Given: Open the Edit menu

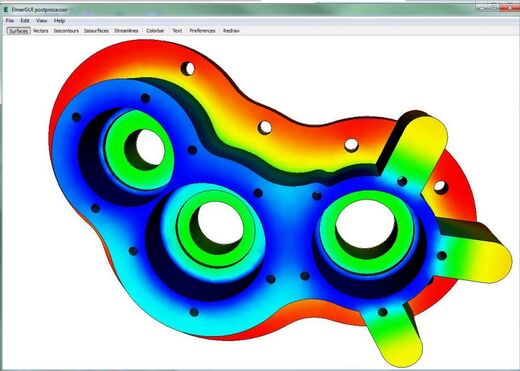Looking at the screenshot, I should tap(25, 21).
